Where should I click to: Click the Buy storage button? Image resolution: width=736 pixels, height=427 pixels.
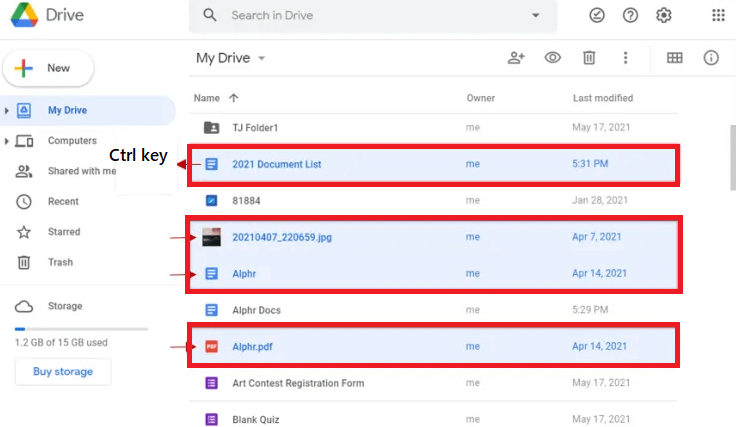[x=63, y=372]
